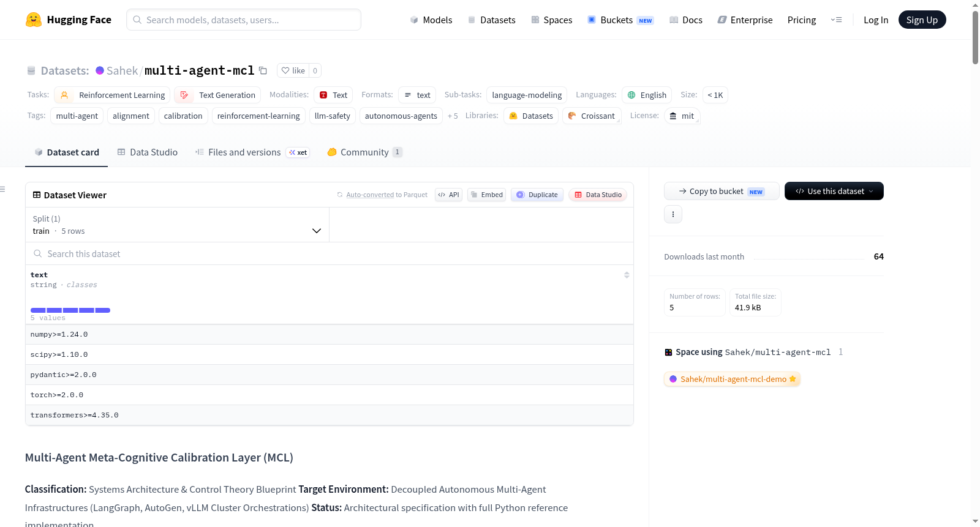The height and width of the screenshot is (527, 980).
Task: Click the Sahek user avatar icon
Action: click(100, 70)
